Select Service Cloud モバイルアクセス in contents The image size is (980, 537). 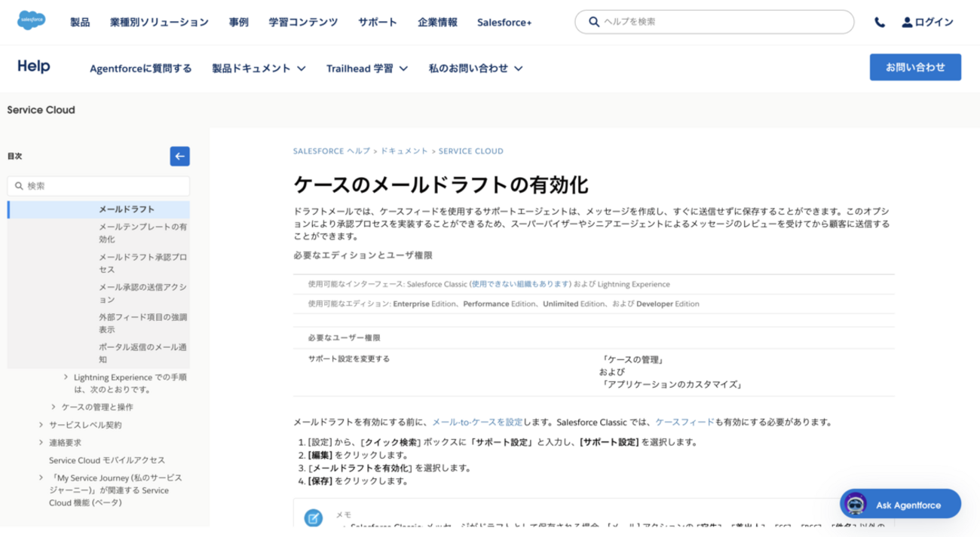(x=107, y=460)
